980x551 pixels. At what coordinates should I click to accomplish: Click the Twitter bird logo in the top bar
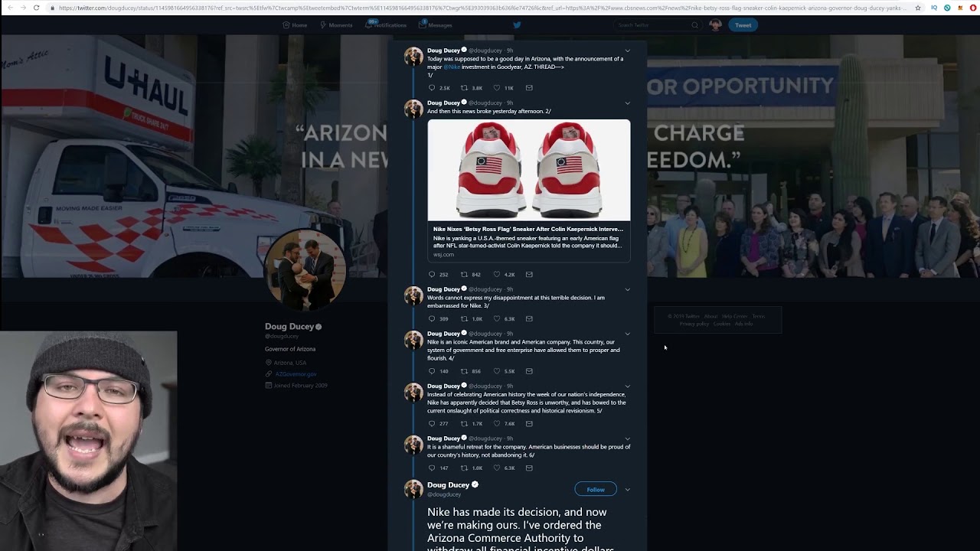[517, 25]
